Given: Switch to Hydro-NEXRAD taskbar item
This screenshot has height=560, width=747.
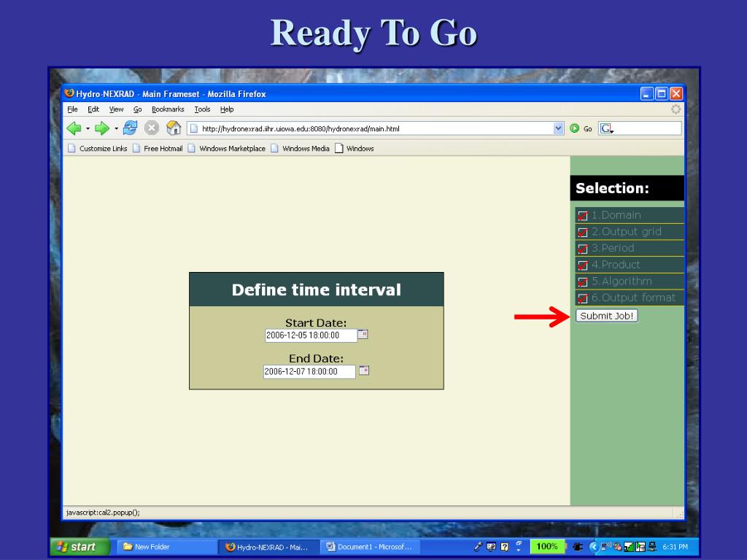Looking at the screenshot, I should click(268, 547).
